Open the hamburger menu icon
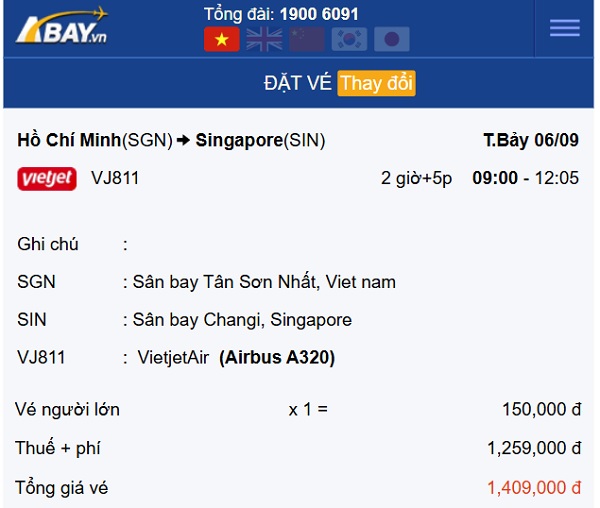600x508 pixels. tap(564, 28)
